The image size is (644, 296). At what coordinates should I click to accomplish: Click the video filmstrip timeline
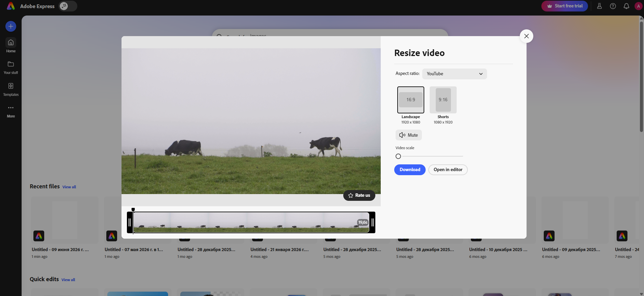[x=251, y=222]
